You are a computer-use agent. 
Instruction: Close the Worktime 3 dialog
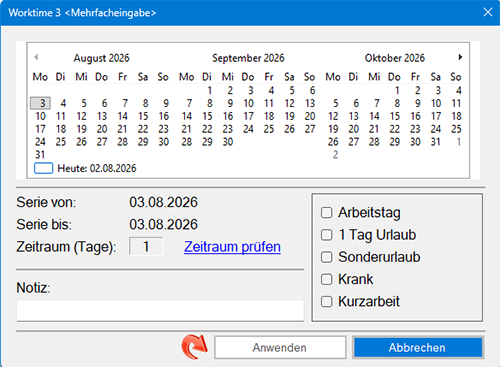488,12
